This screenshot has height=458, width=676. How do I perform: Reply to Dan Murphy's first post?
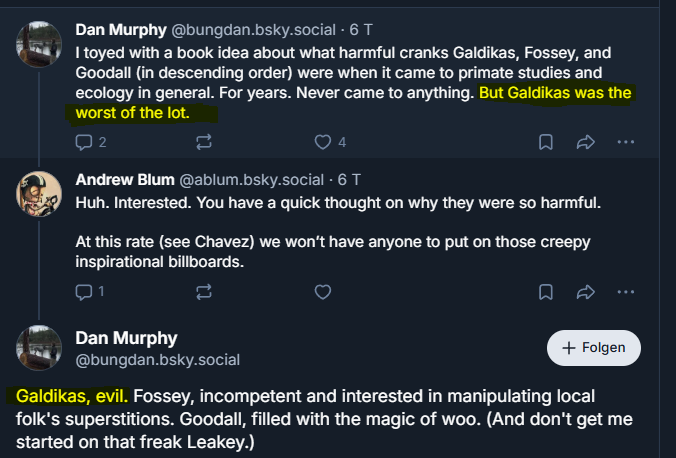[x=85, y=142]
